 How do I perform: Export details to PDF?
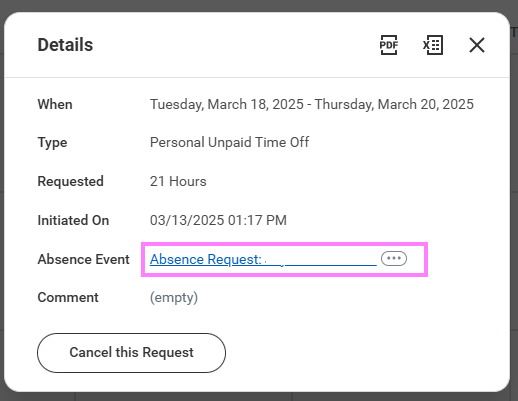point(389,45)
